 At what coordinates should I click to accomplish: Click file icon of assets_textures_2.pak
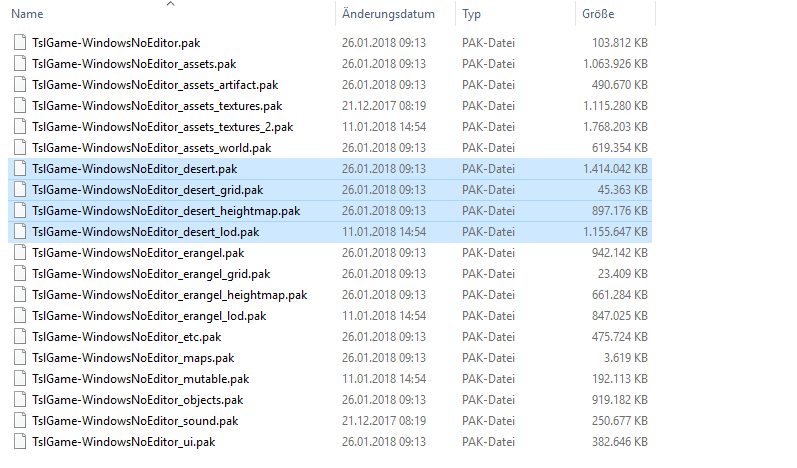pyautogui.click(x=20, y=127)
